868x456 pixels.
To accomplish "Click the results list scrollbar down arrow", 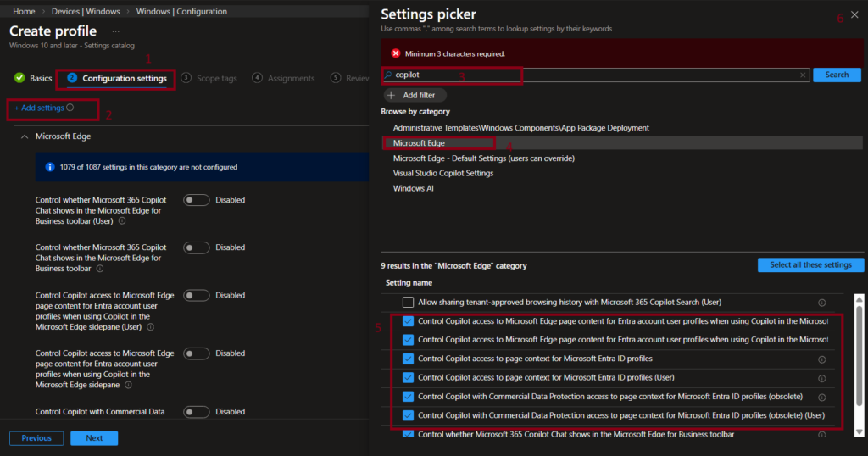I will click(860, 432).
